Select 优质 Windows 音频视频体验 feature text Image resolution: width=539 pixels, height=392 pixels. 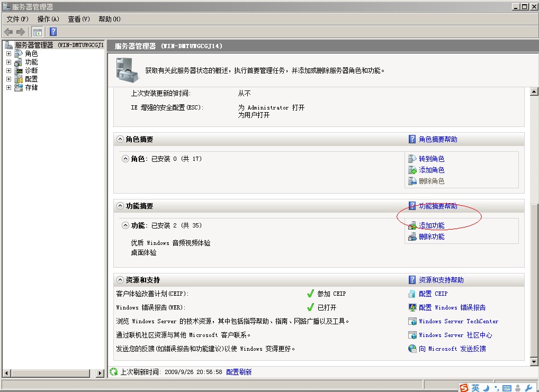170,243
